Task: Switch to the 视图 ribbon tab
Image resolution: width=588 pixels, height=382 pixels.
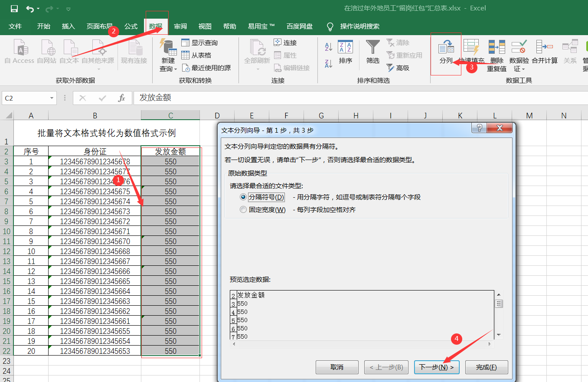Action: [205, 26]
